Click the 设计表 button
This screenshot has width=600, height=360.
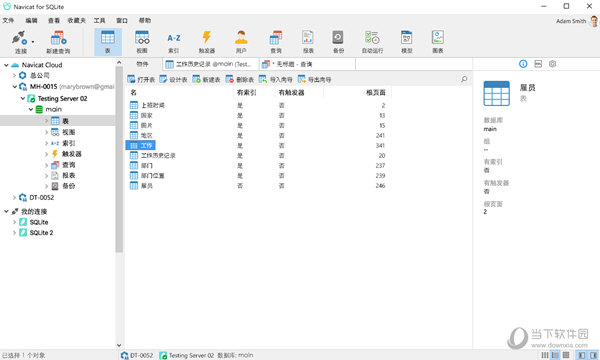173,79
